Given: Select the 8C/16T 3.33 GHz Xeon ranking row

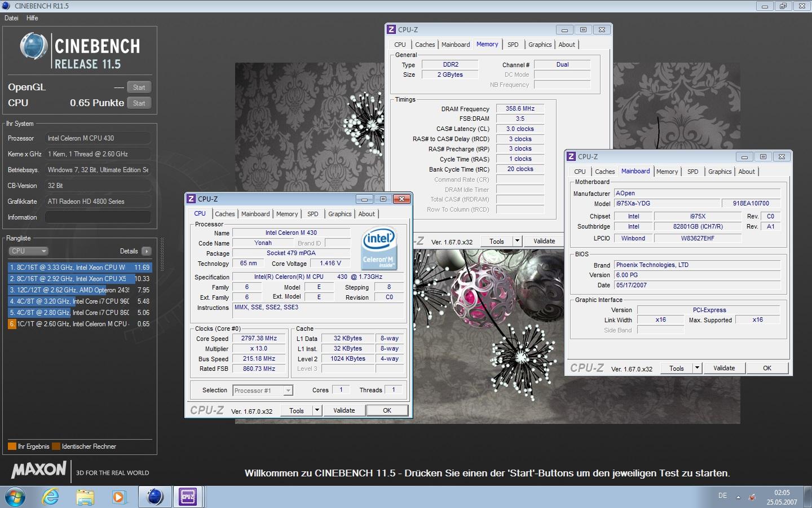Looking at the screenshot, I should point(80,268).
